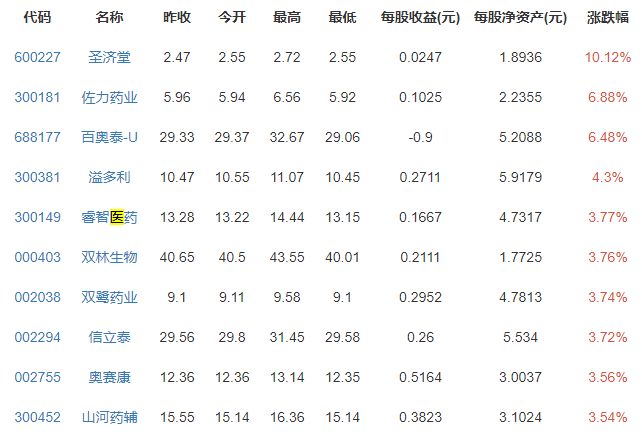Select the 5.9179 net asset value
The width and height of the screenshot is (642, 441).
click(x=520, y=177)
